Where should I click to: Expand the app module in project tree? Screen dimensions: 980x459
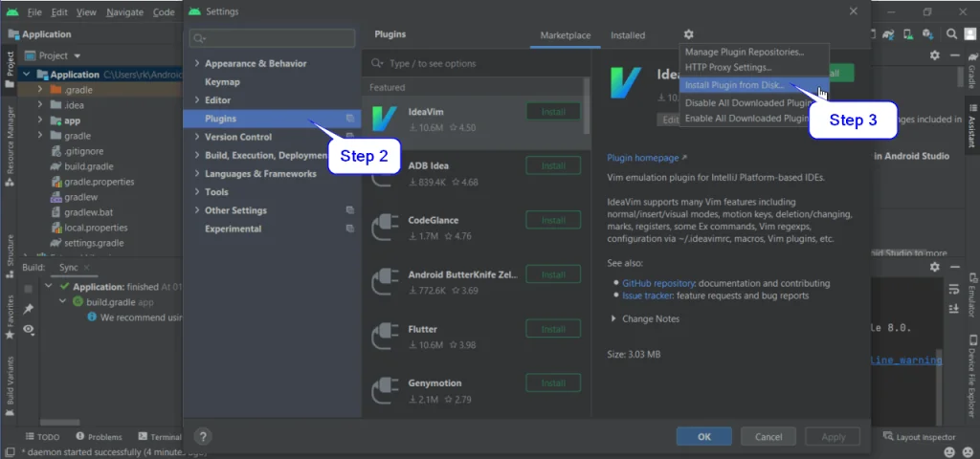tap(40, 120)
